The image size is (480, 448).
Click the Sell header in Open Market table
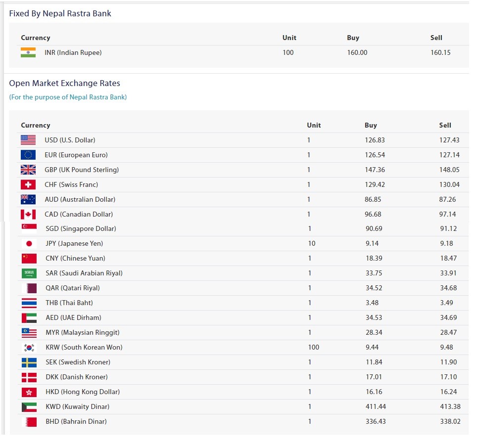[x=445, y=125]
